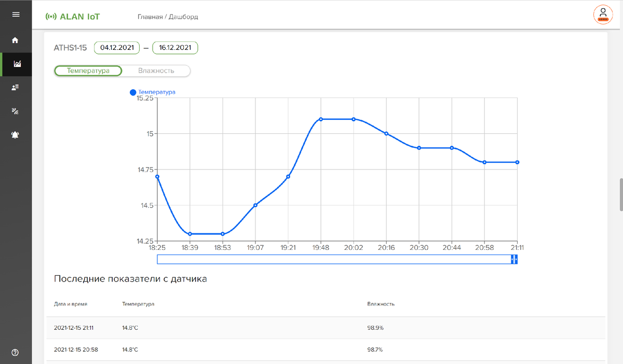Switch to the Влажность toggle option

click(156, 71)
